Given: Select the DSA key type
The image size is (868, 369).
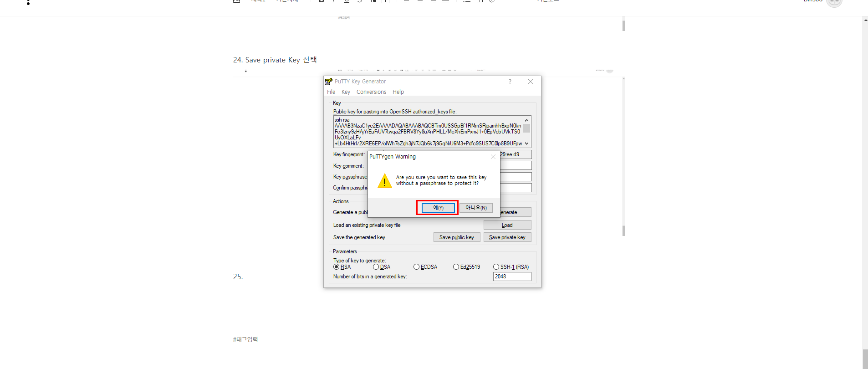Looking at the screenshot, I should coord(382,267).
